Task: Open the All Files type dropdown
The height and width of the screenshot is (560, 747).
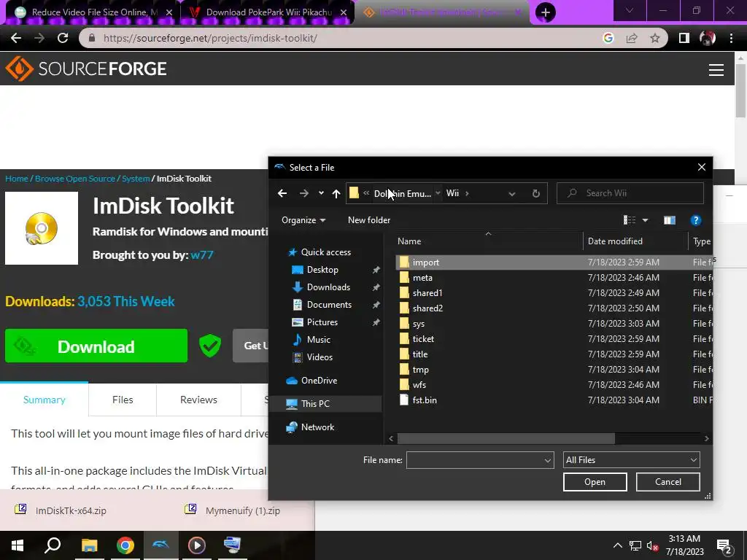Action: [631, 460]
